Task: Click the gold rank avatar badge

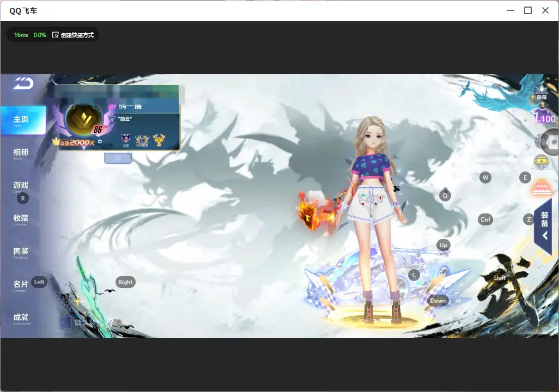Action: pos(84,120)
